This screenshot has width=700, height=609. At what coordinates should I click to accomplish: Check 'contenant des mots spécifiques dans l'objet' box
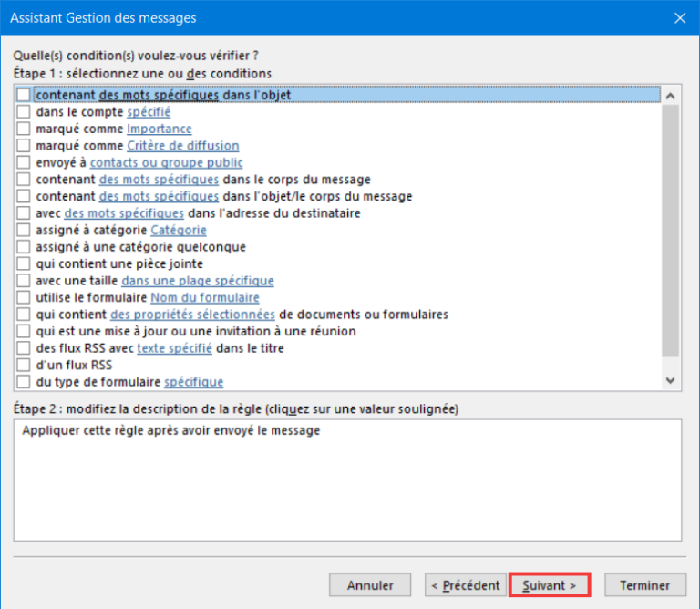tap(24, 94)
